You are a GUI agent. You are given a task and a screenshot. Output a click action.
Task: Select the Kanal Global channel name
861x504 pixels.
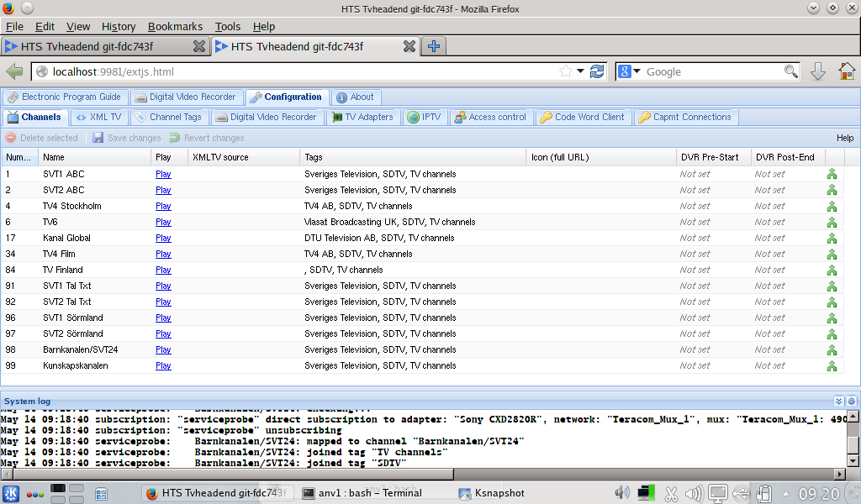pos(66,238)
